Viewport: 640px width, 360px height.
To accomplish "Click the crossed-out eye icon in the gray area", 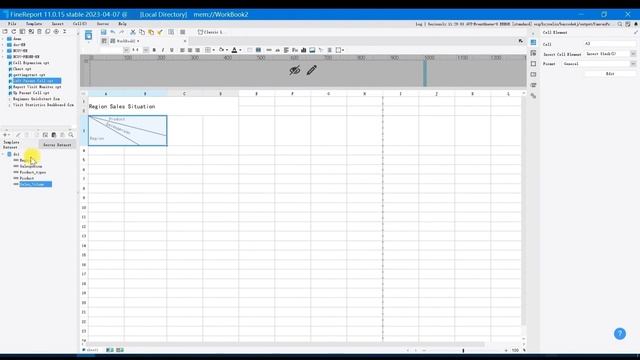I will tap(295, 70).
